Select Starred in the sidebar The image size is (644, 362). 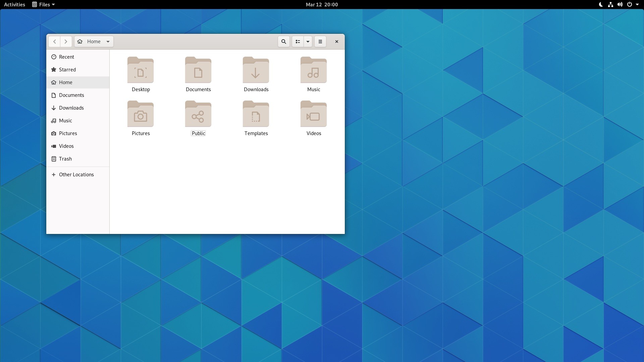(x=67, y=70)
